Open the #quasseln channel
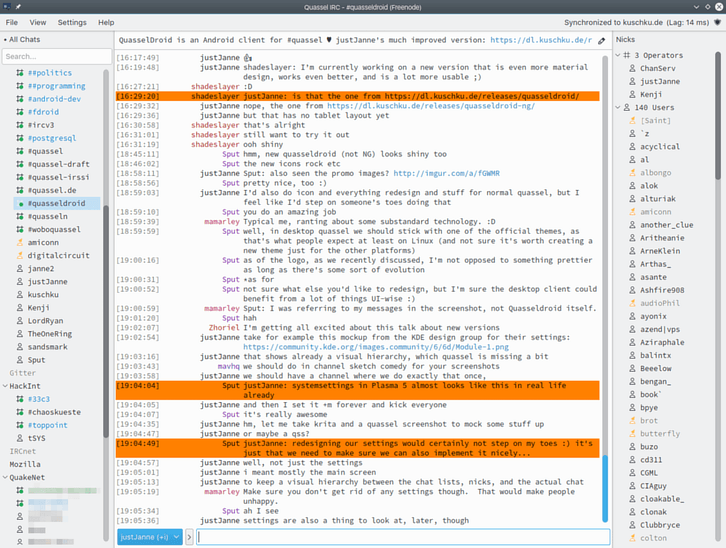This screenshot has width=726, height=548. [x=47, y=216]
